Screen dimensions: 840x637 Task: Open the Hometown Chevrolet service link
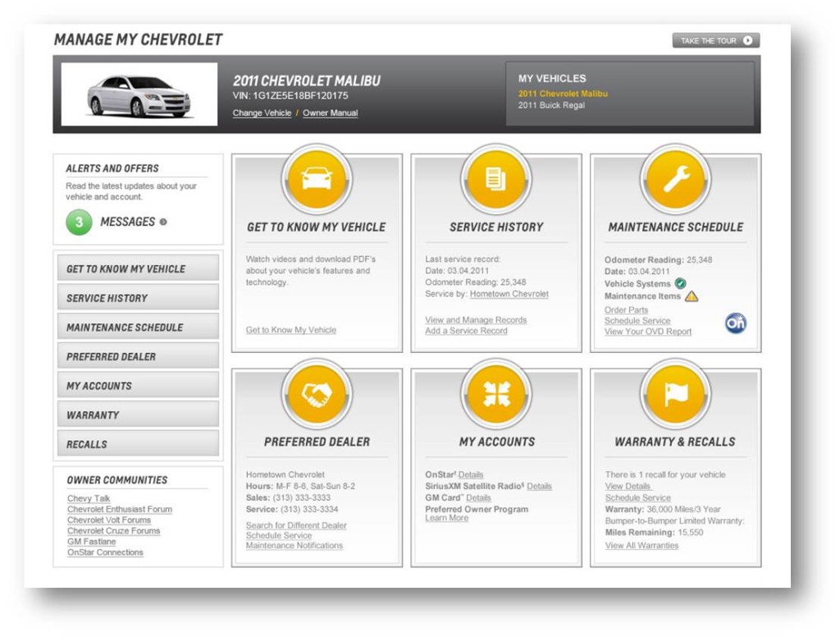(x=509, y=294)
